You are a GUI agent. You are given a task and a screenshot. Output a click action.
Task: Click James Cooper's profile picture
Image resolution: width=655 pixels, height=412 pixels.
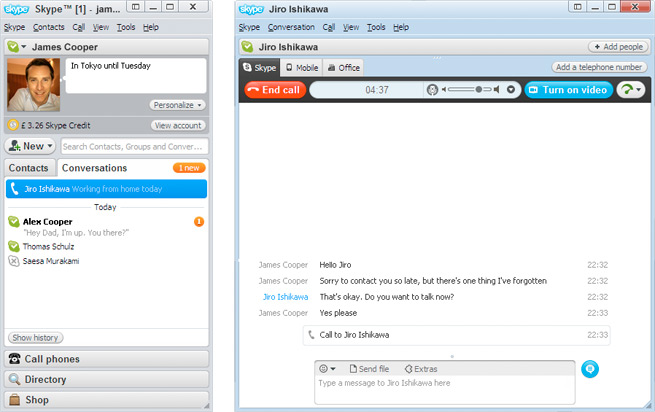pyautogui.click(x=33, y=84)
